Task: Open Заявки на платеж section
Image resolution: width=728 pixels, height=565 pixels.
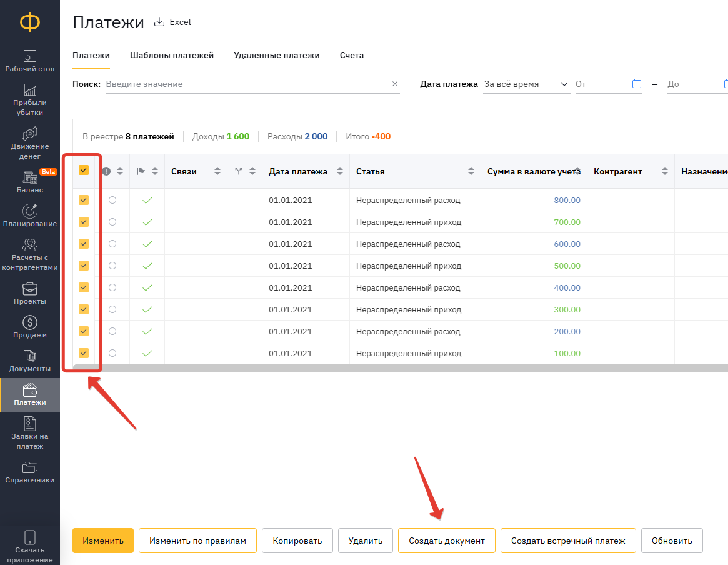Action: (x=30, y=434)
